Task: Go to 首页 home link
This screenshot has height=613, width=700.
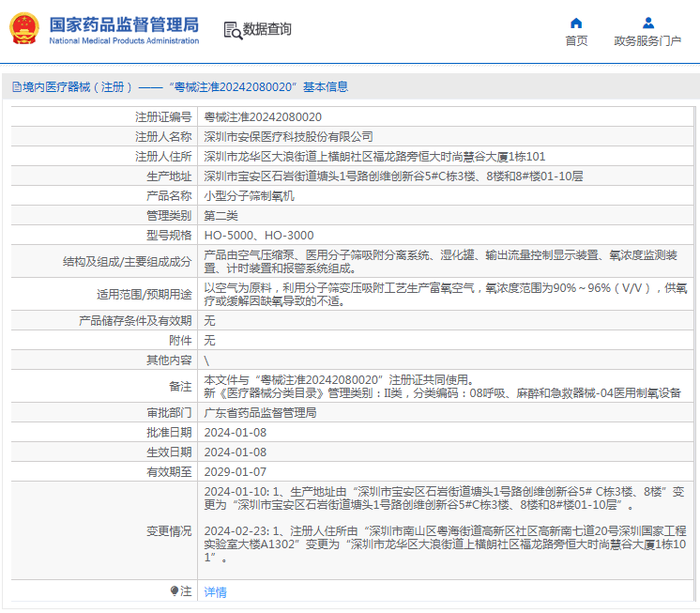Action: point(576,41)
